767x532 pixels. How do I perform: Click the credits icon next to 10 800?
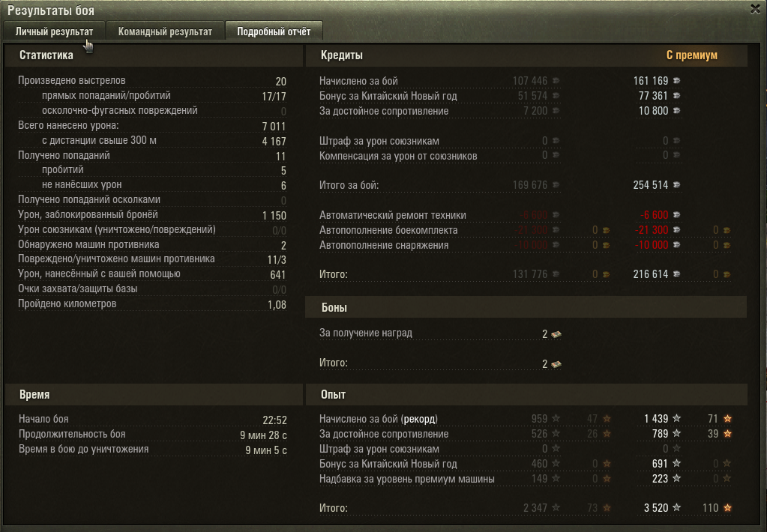(x=676, y=111)
